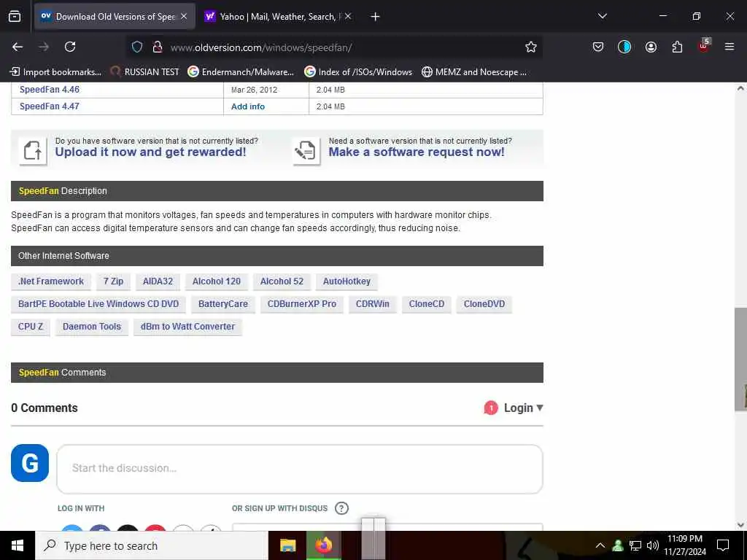Open the CloneDVD software tag

[x=484, y=304]
